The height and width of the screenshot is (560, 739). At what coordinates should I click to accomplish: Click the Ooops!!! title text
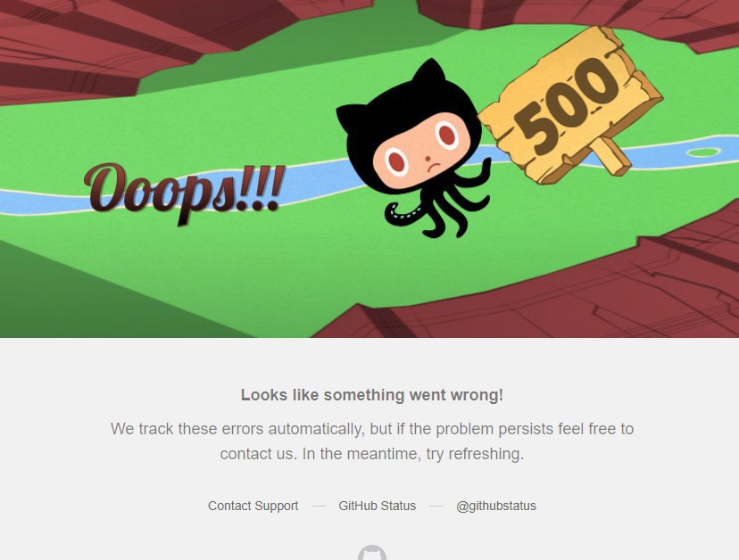point(185,193)
